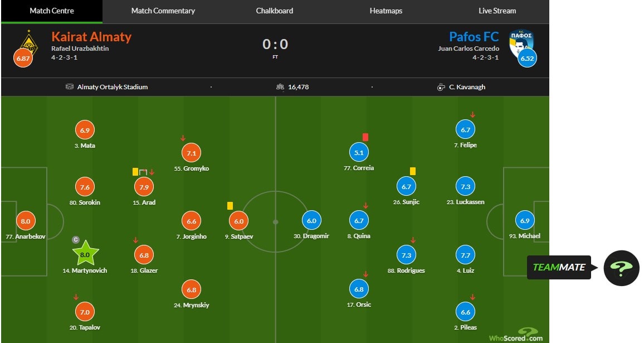Click Correia's red card icon
This screenshot has width=644, height=343.
365,137
